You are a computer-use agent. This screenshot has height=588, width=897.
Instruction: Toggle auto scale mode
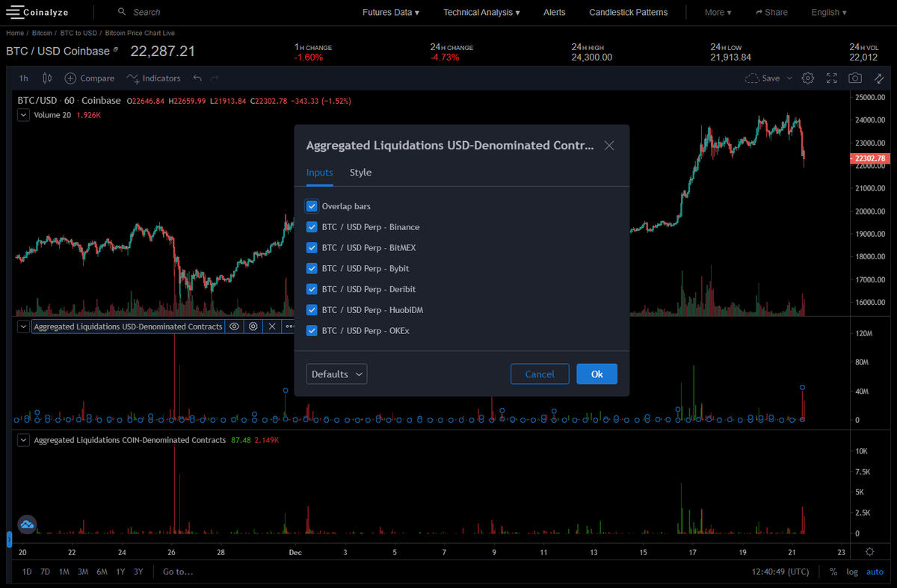point(875,572)
